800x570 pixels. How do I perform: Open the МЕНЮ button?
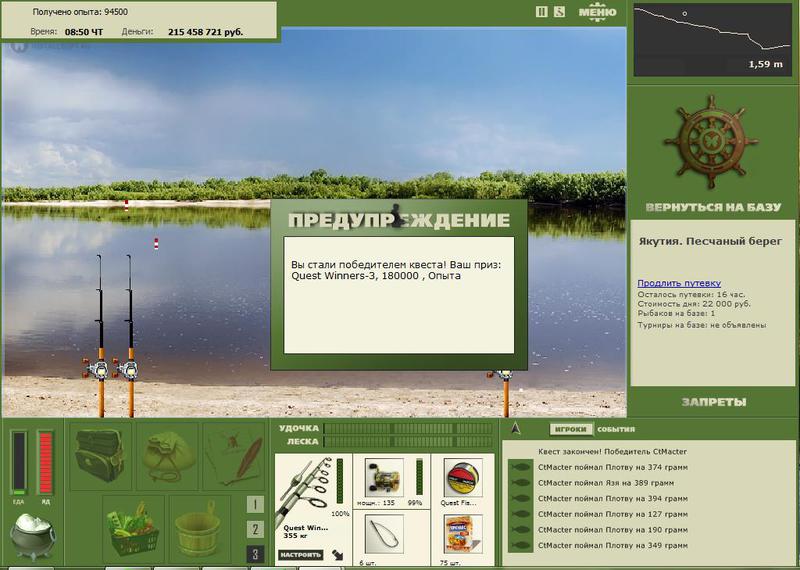click(x=597, y=12)
